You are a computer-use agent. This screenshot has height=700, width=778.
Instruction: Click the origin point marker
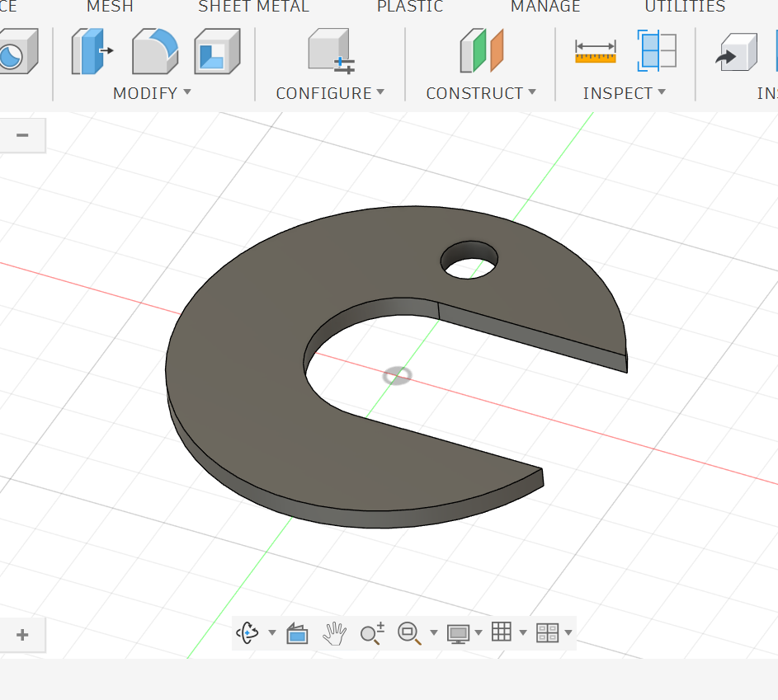(397, 376)
